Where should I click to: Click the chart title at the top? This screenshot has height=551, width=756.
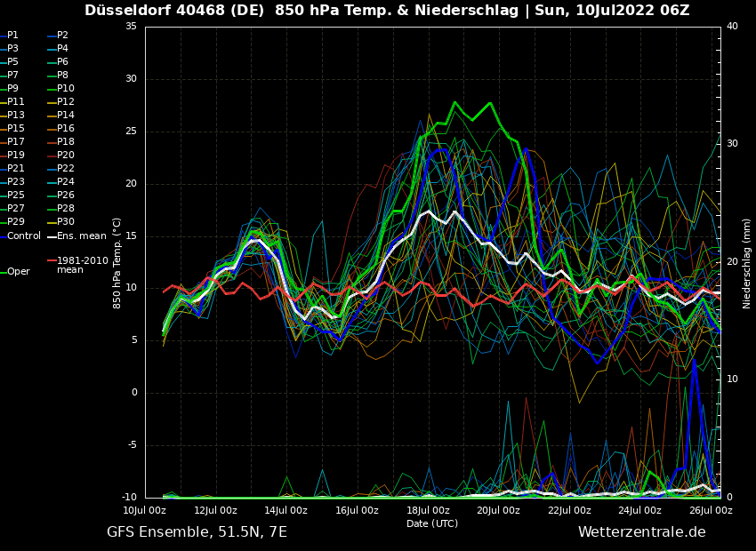[387, 11]
